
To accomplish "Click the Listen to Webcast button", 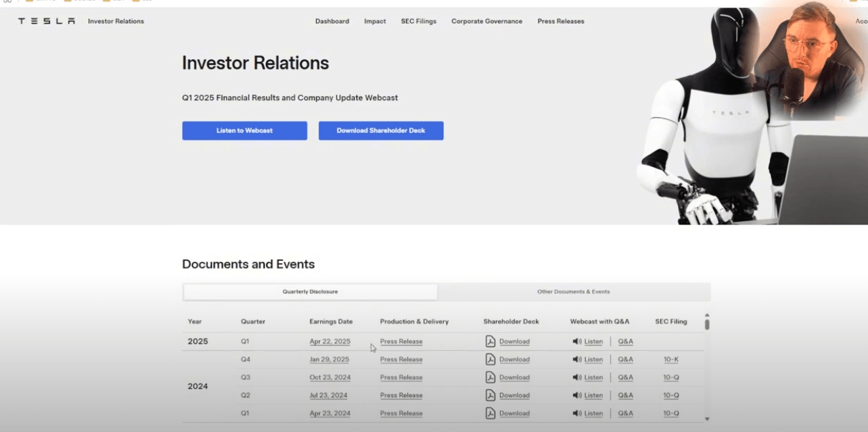I will click(x=244, y=130).
